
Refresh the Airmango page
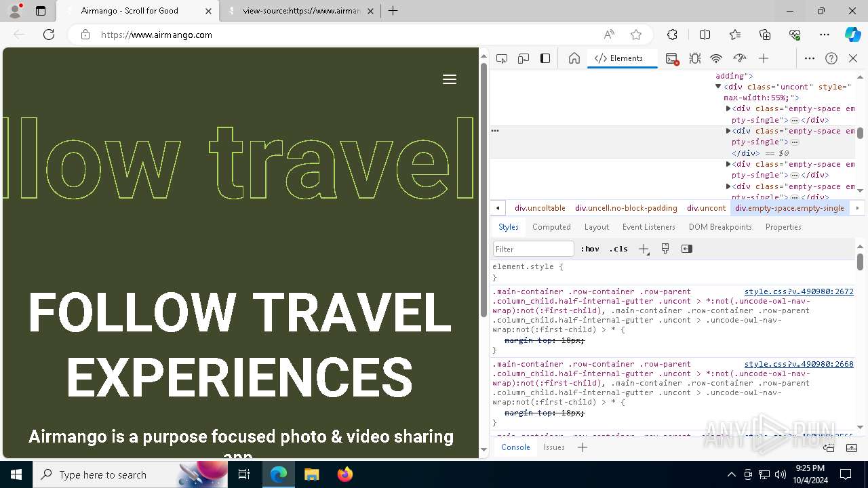(x=49, y=35)
